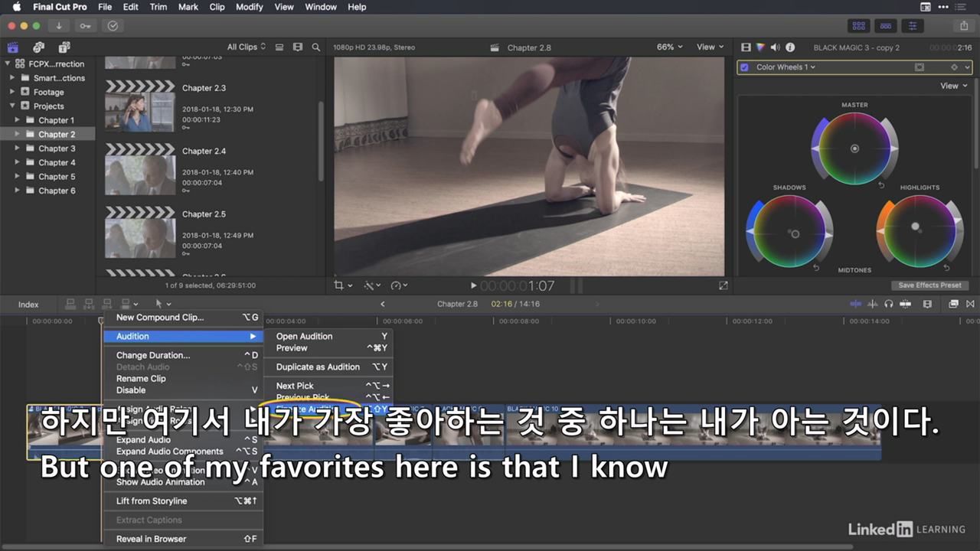Open the Info inspector tab
980x551 pixels.
(x=790, y=47)
